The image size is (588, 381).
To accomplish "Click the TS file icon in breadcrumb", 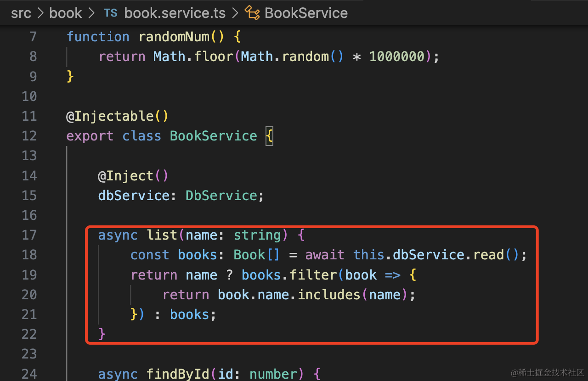I will coord(110,13).
